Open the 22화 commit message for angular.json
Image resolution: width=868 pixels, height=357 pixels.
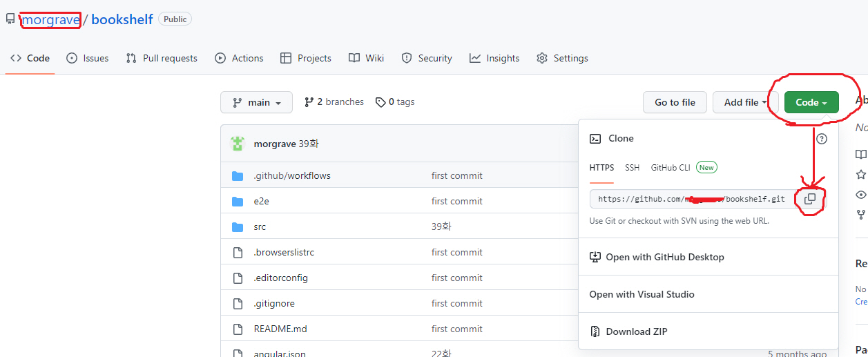coord(441,354)
